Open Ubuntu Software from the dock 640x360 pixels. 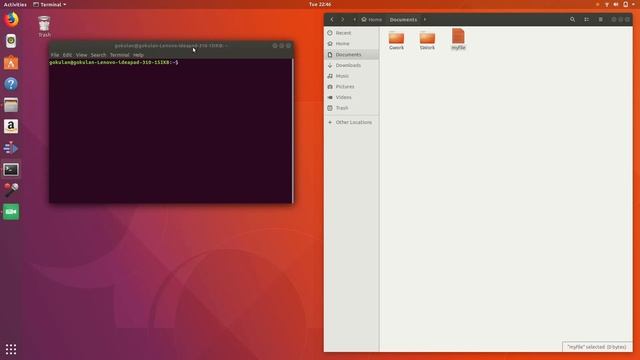coord(11,62)
